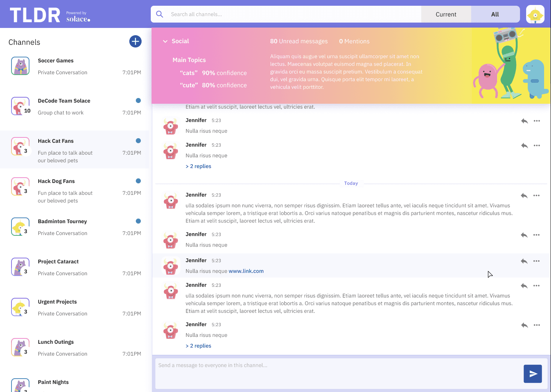Open more options on last message with 2 replies

[536, 325]
